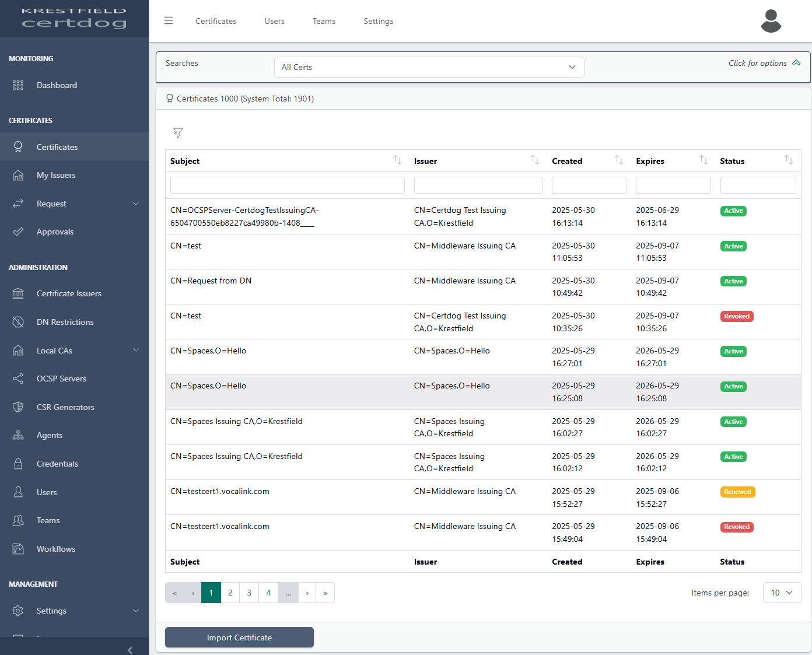Click Revoked badge for testcert1.vocalink.com certificate
Screen dimensions: 812x655
pyautogui.click(x=737, y=527)
